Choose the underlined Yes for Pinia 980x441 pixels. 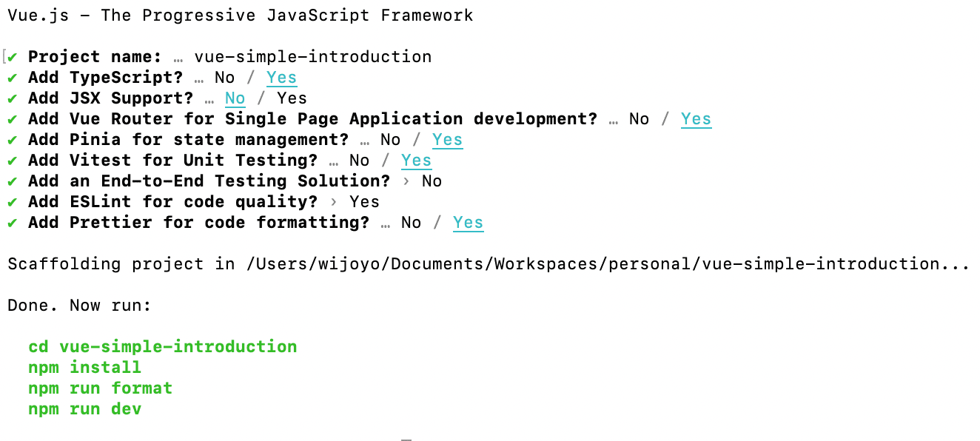click(x=448, y=140)
